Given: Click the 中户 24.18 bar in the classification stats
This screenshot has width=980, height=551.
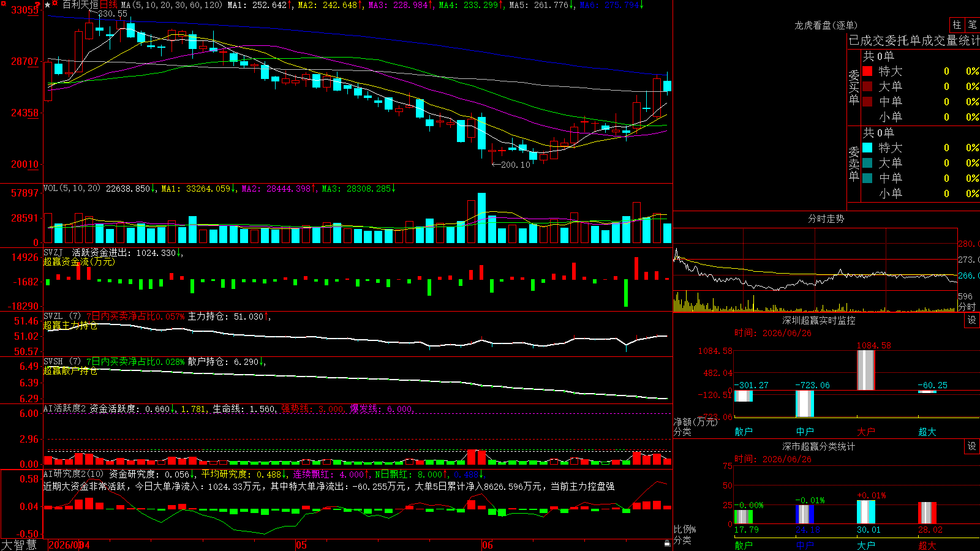Looking at the screenshot, I should click(805, 514).
